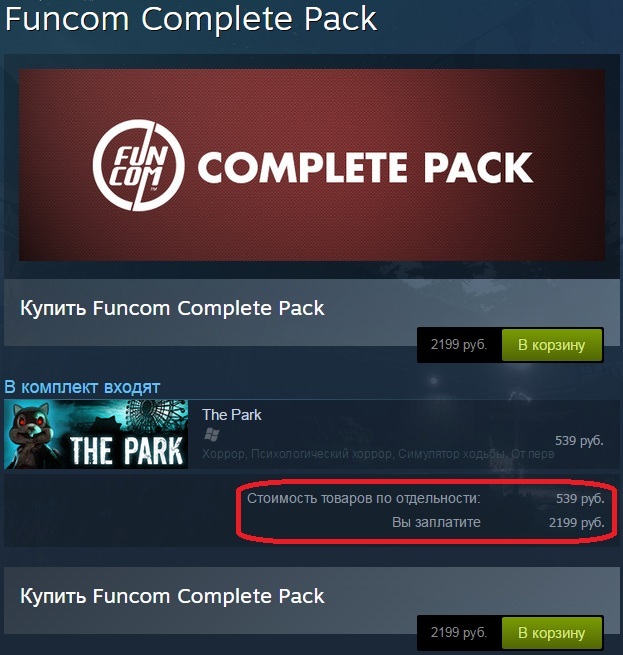Click the 2199 руб. amount beside Вы заплатите
Viewport: 623px width, 655px height.
click(577, 523)
